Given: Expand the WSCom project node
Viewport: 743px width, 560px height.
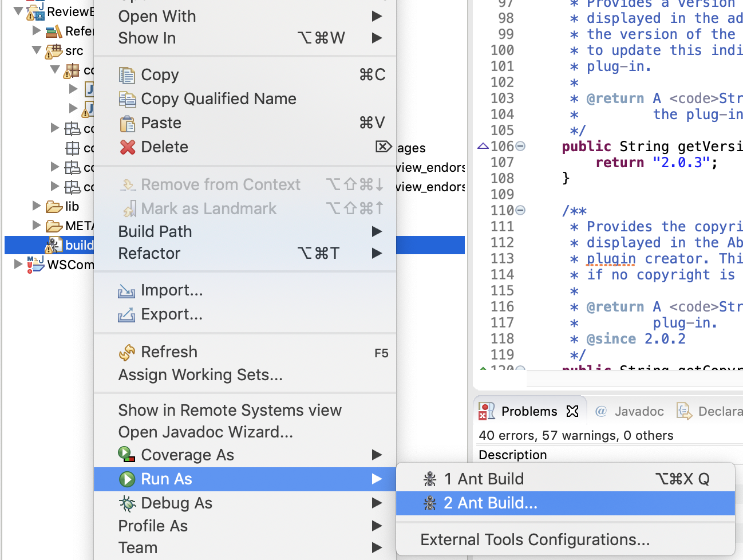Looking at the screenshot, I should [x=17, y=265].
